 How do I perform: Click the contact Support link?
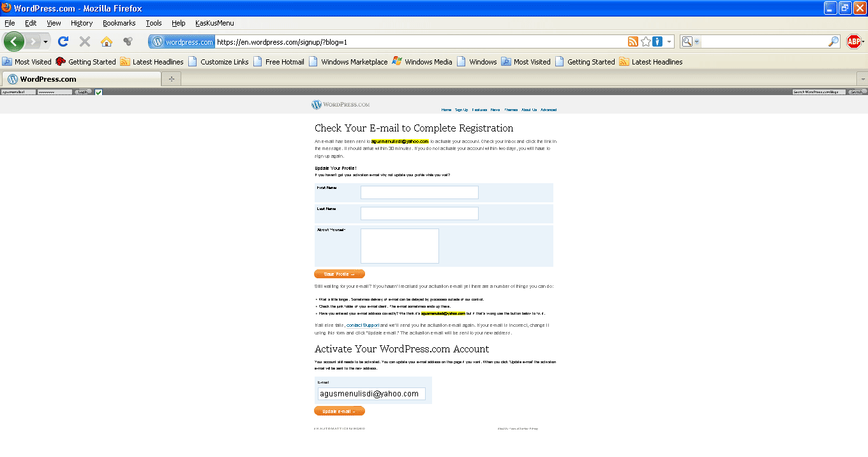(363, 326)
